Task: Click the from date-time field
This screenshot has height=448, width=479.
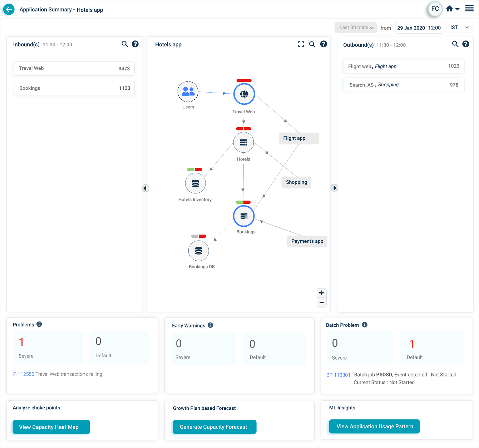Action: 419,28
